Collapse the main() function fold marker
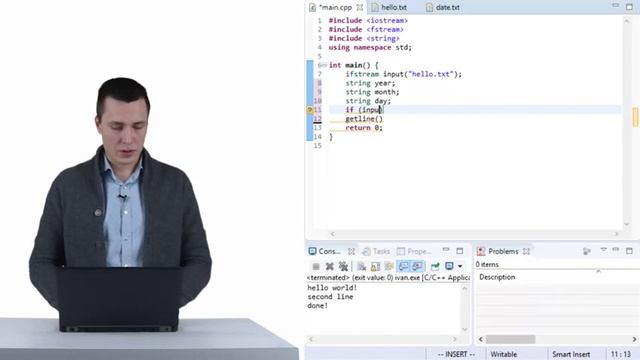Image resolution: width=640 pixels, height=360 pixels. 324,65
